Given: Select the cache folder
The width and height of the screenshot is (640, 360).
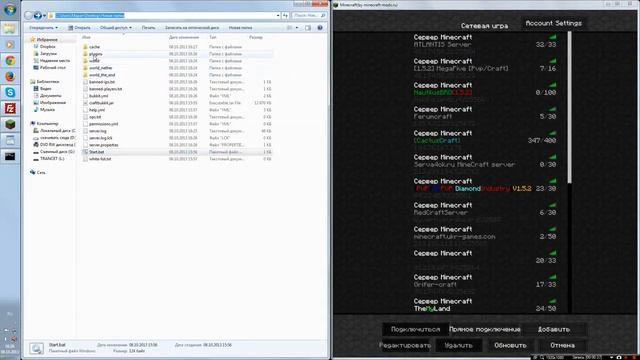Looking at the screenshot, I should 94,47.
